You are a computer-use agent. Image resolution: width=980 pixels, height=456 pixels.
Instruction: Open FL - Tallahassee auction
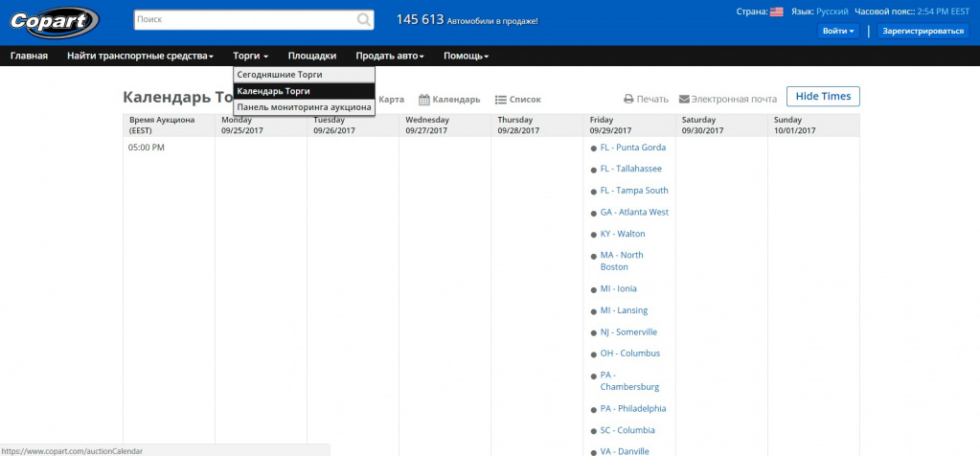pyautogui.click(x=630, y=169)
